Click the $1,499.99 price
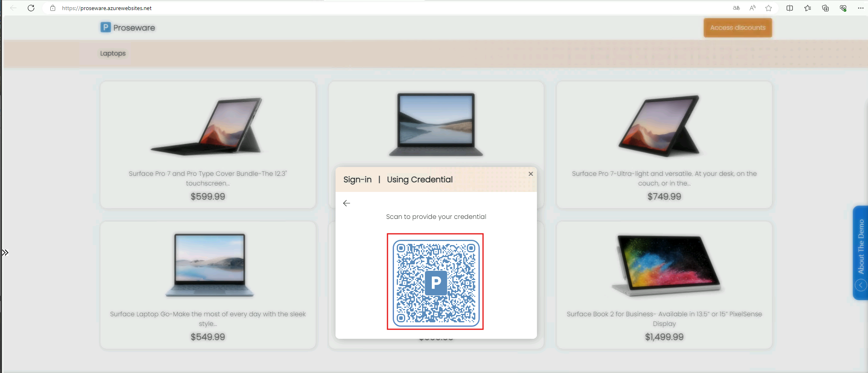The image size is (868, 373). (664, 337)
